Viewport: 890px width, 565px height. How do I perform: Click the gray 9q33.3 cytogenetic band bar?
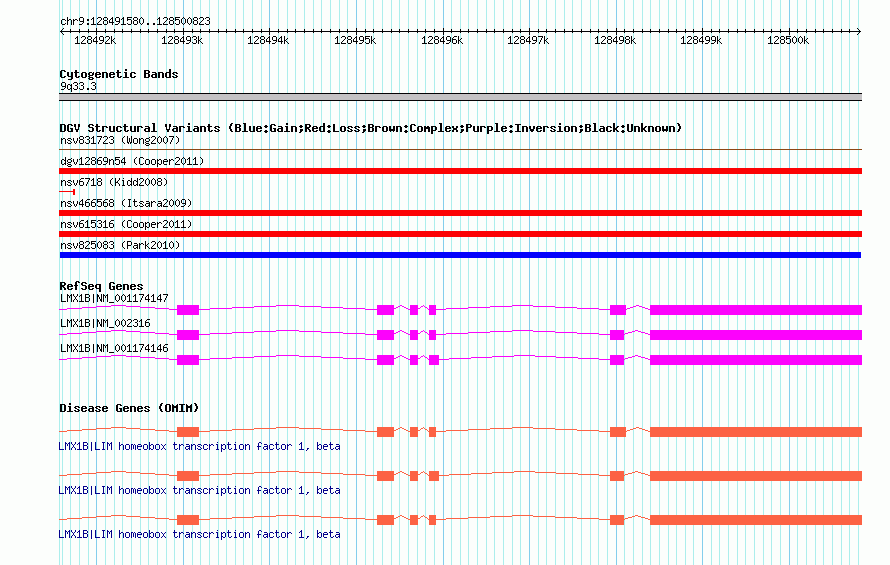tap(460, 97)
